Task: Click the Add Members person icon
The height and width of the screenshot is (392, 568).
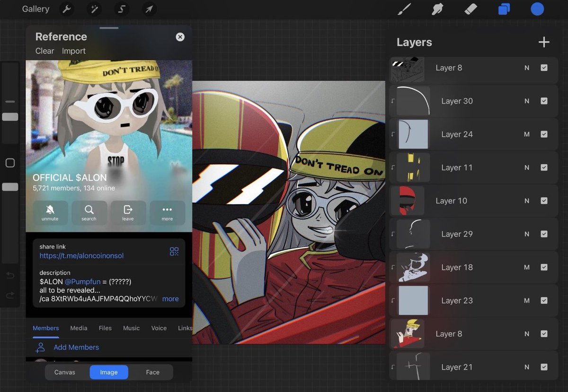Action: click(40, 348)
